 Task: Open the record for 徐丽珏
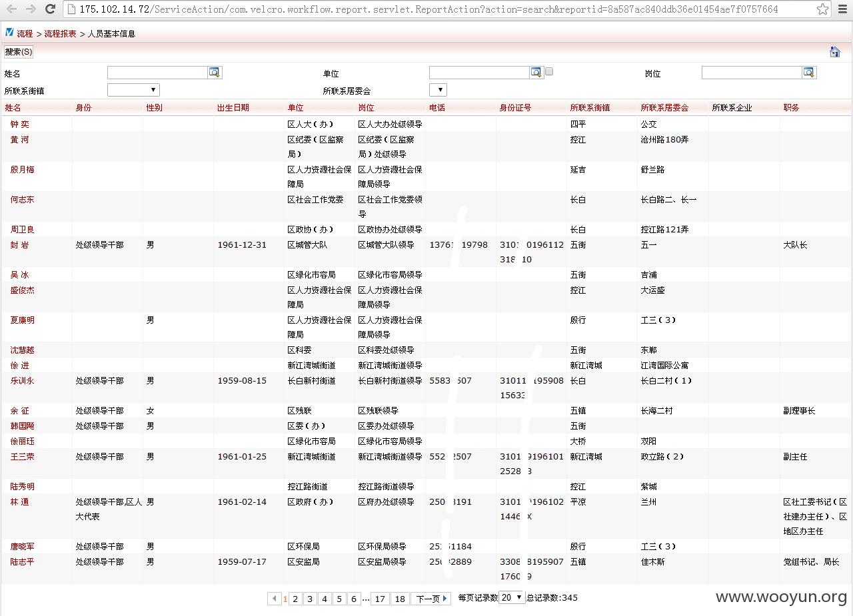(22, 442)
